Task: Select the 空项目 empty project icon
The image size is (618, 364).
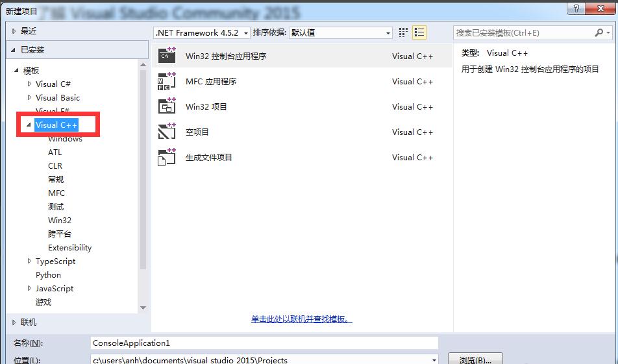Action: pos(167,132)
